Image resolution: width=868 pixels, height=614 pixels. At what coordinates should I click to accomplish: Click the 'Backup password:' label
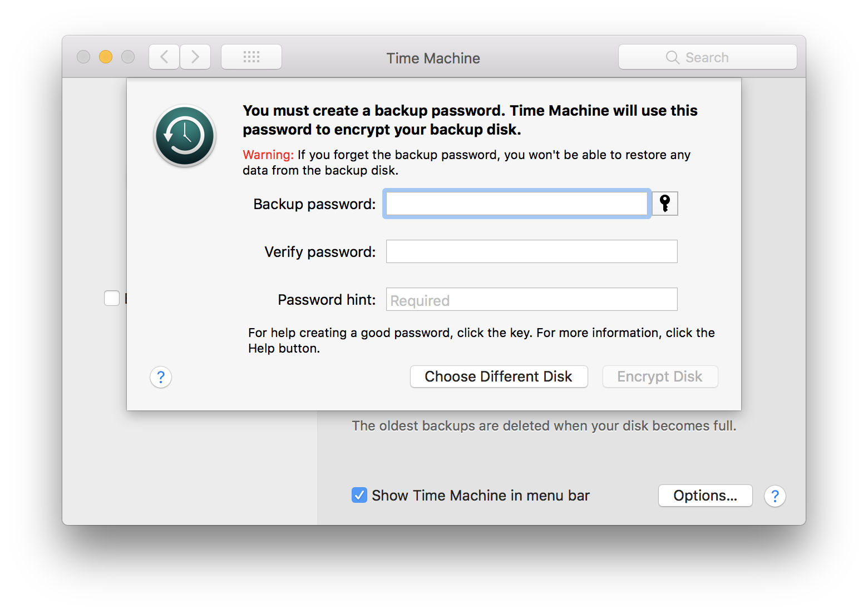(x=314, y=204)
